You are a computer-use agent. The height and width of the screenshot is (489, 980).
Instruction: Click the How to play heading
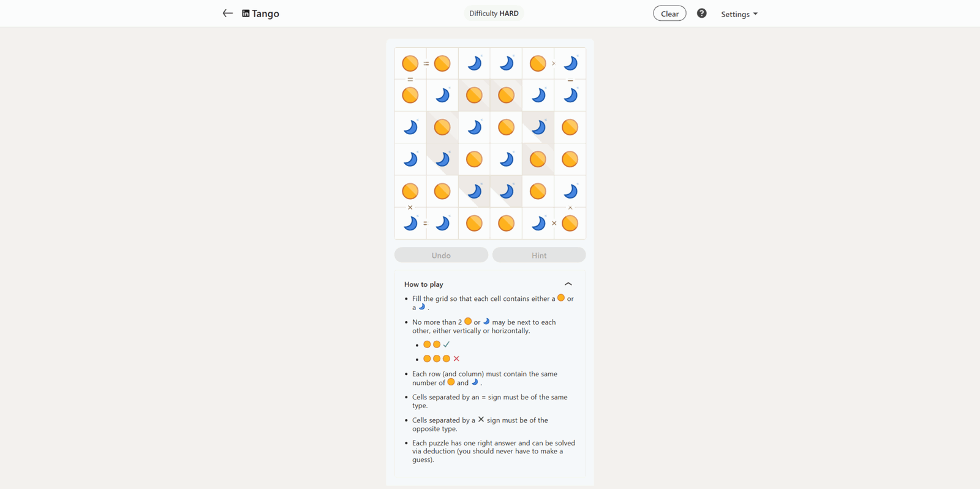coord(423,284)
